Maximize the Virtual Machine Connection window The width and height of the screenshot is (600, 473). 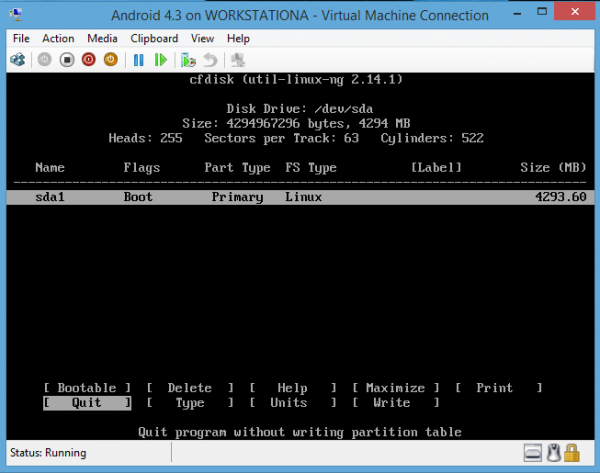[542, 12]
